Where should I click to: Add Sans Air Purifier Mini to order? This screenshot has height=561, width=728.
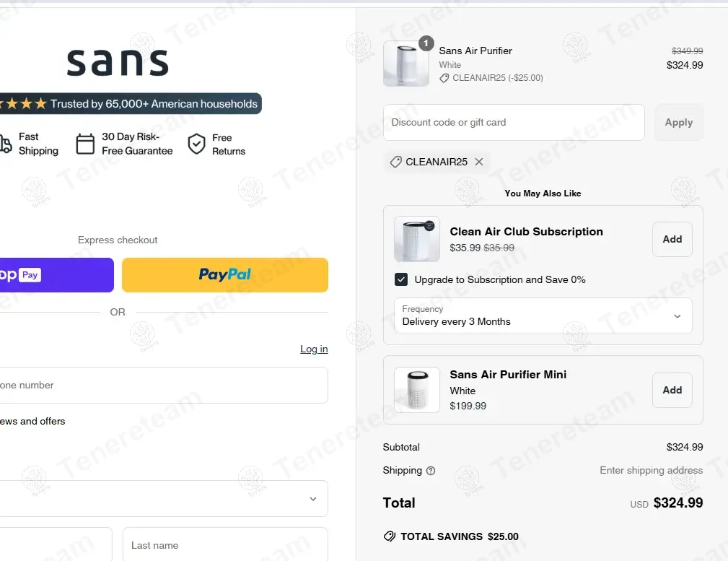pos(672,390)
